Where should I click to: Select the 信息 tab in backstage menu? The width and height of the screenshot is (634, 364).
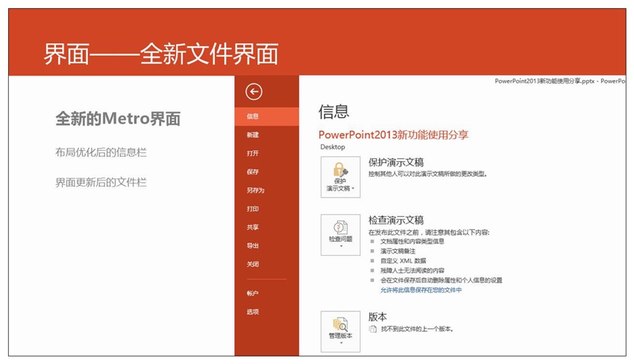coord(267,116)
